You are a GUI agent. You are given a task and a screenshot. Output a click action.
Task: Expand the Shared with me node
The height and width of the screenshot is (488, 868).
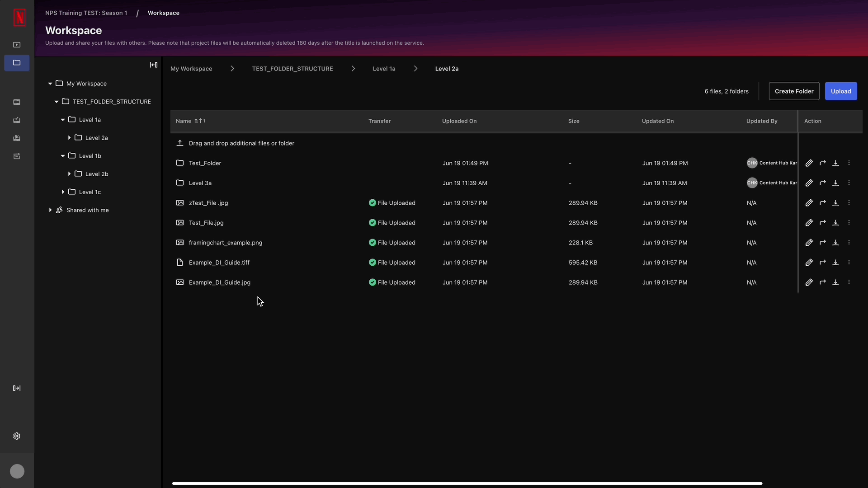[x=50, y=210]
